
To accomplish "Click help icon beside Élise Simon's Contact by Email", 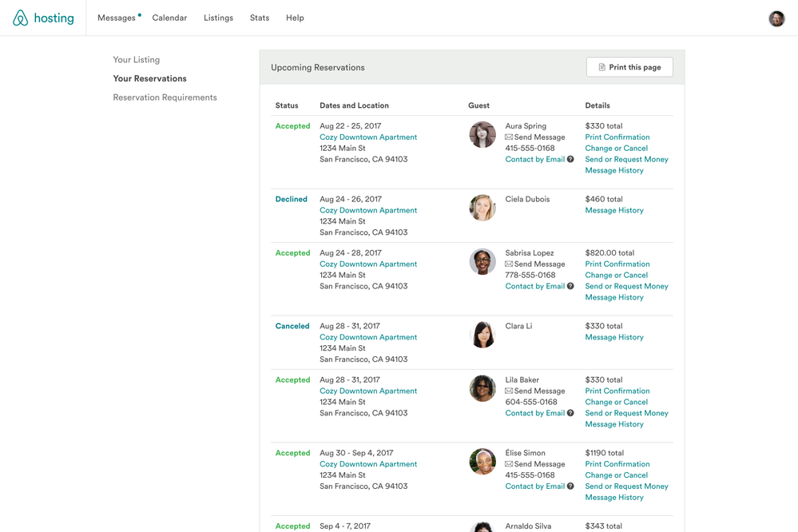I will tap(570, 486).
